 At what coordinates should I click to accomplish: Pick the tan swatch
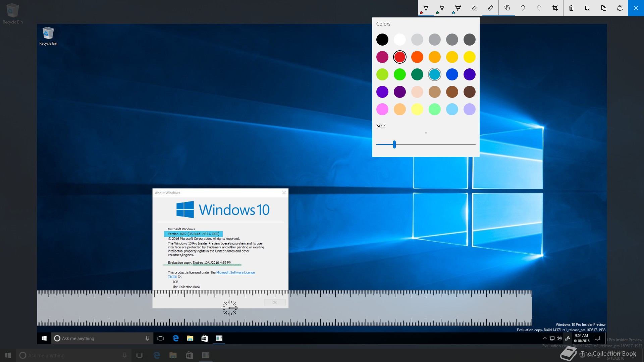pyautogui.click(x=435, y=92)
